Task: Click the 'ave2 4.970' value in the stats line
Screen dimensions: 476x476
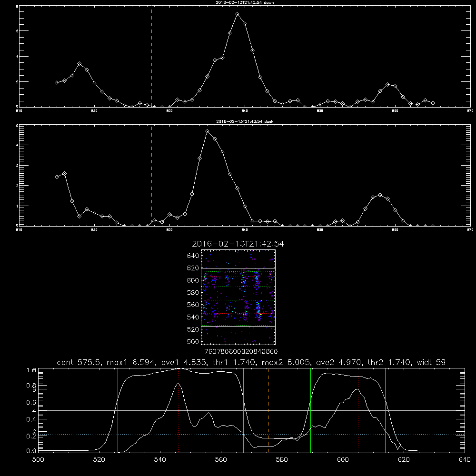Action: (x=338, y=362)
